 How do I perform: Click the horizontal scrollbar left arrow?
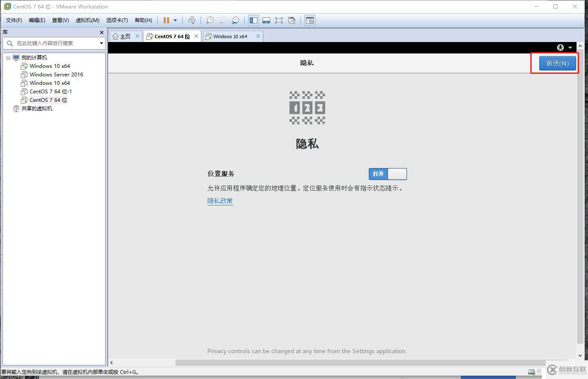[x=111, y=362]
